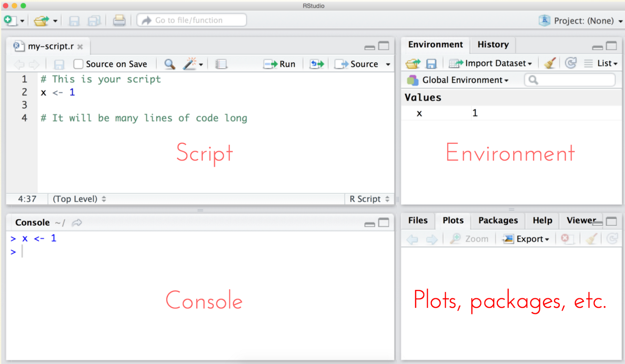
Task: Switch to the Files tab
Action: [x=418, y=220]
